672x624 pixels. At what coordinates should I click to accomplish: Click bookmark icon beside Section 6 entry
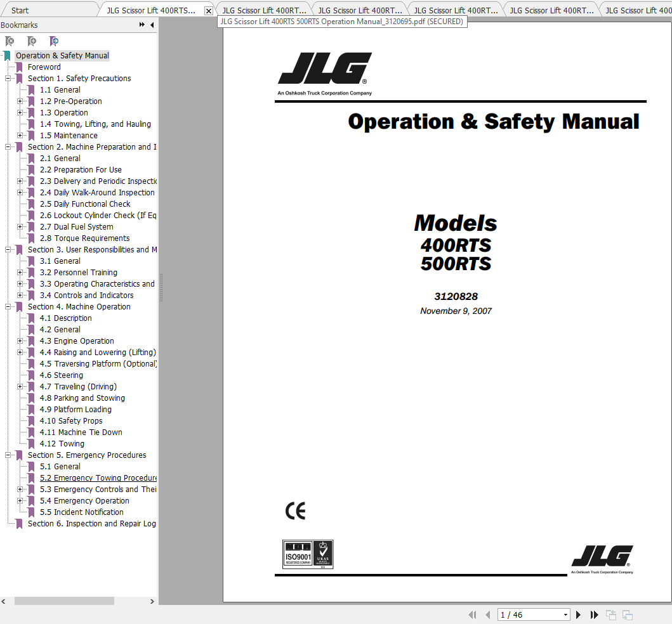[19, 523]
